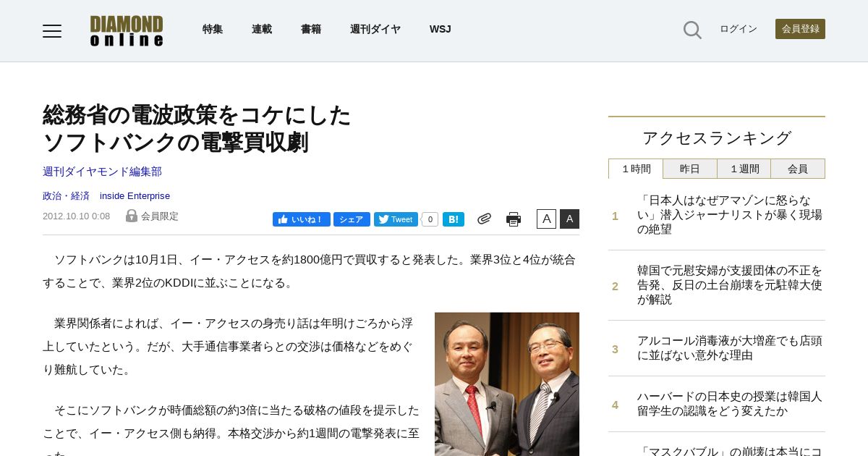Image resolution: width=868 pixels, height=456 pixels.
Task: Open 週刊ダイヤ in navigation
Action: [375, 29]
